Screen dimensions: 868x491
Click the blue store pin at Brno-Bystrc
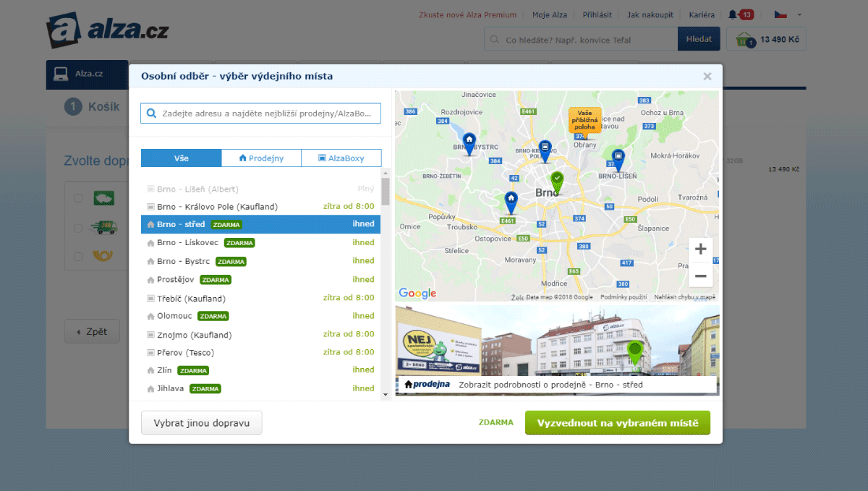pos(469,143)
